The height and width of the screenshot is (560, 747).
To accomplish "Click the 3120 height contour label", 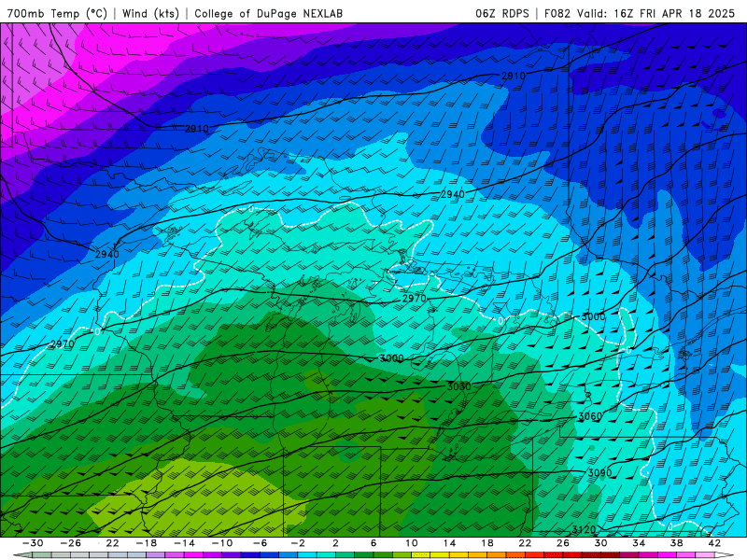I will tap(584, 529).
